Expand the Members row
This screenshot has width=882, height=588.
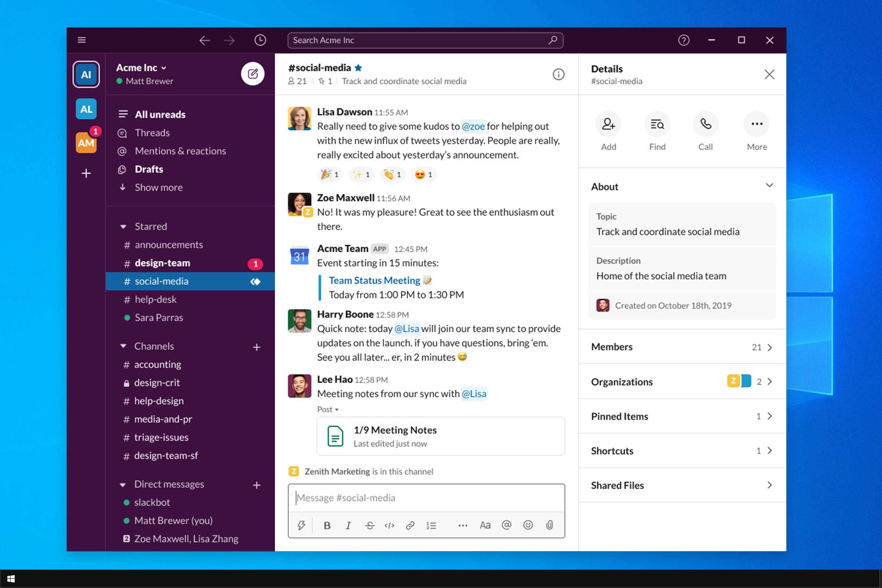click(682, 347)
